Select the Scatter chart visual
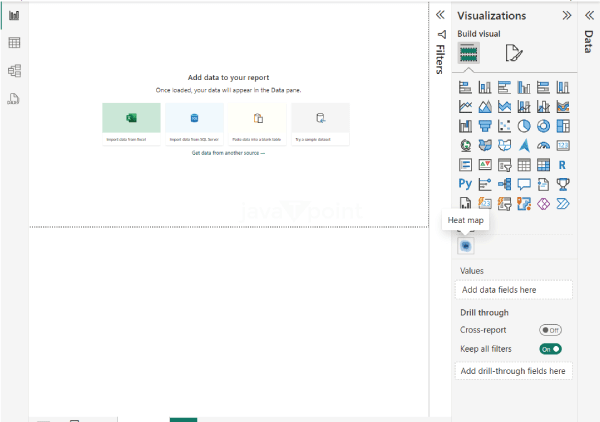This screenshot has height=422, width=600. (x=504, y=126)
